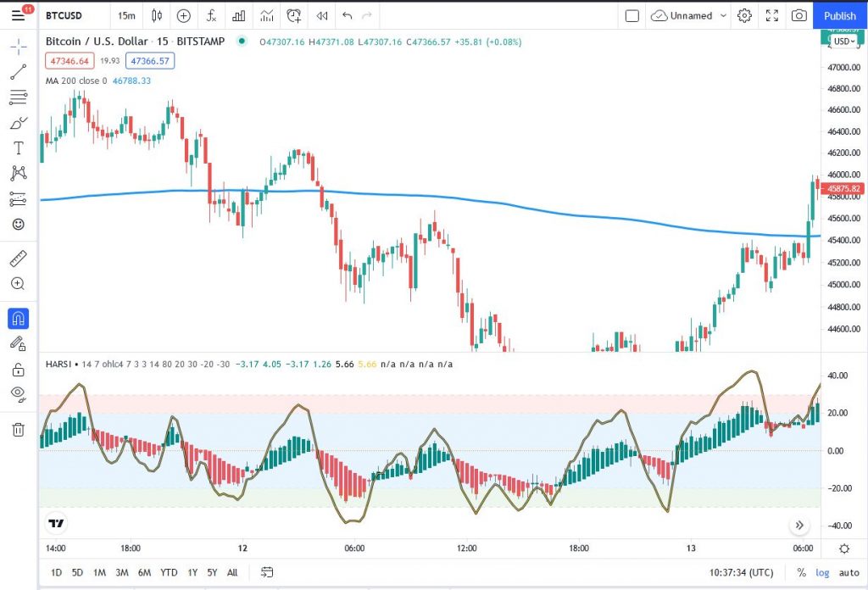Screen dimensions: 868x590
Task: Click the Publish button
Action: pos(839,15)
